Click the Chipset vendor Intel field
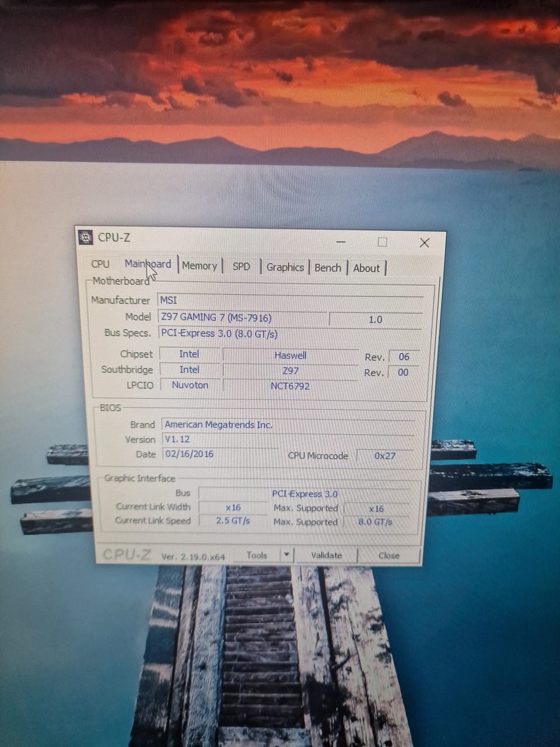 pyautogui.click(x=190, y=354)
